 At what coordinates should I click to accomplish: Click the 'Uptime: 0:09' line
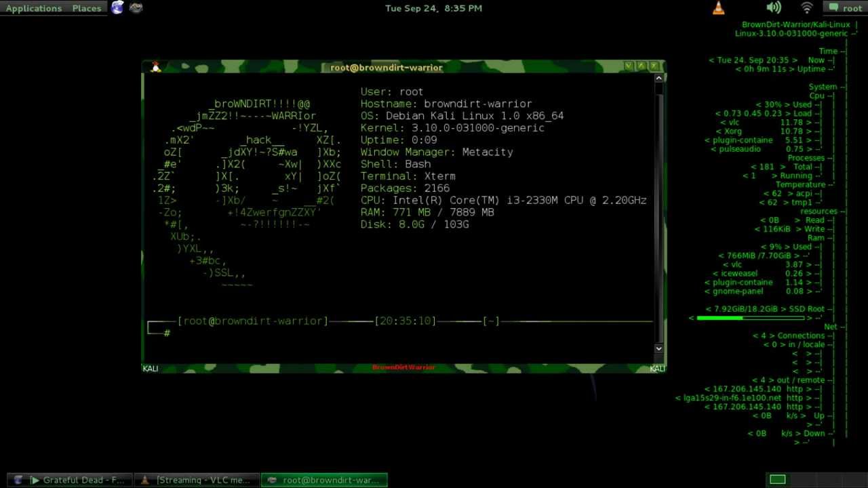point(399,140)
